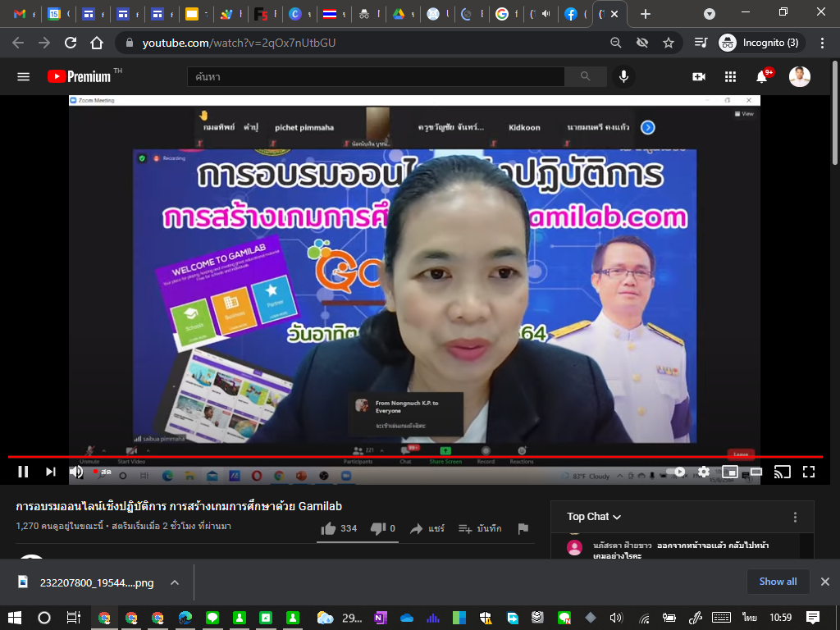Dislike the video with thumbs down
The width and height of the screenshot is (840, 630).
coord(382,529)
